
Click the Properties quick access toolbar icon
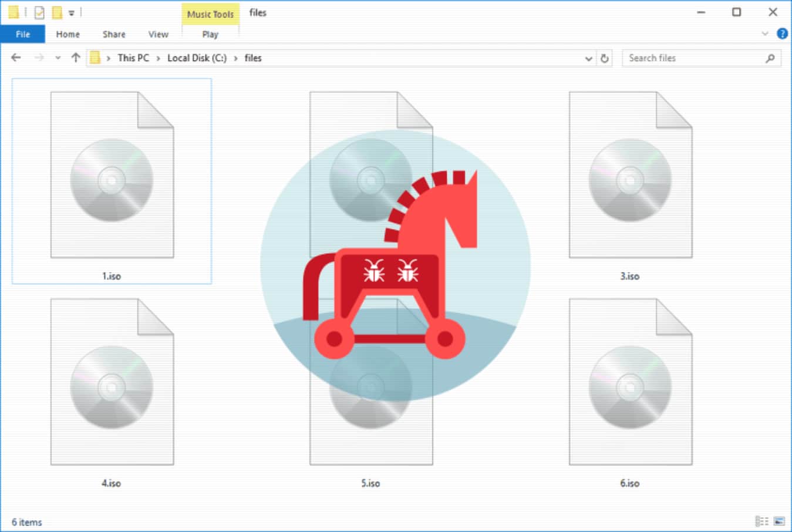(x=39, y=12)
